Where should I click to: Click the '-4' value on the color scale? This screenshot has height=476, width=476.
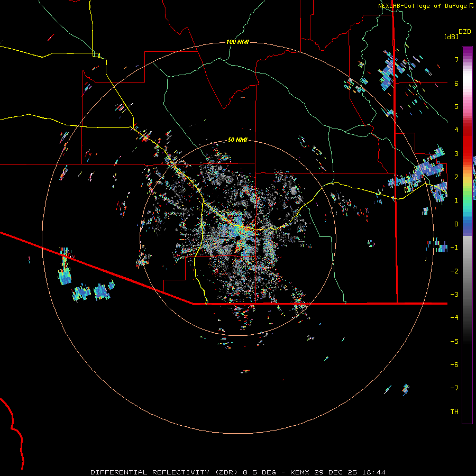(x=454, y=318)
